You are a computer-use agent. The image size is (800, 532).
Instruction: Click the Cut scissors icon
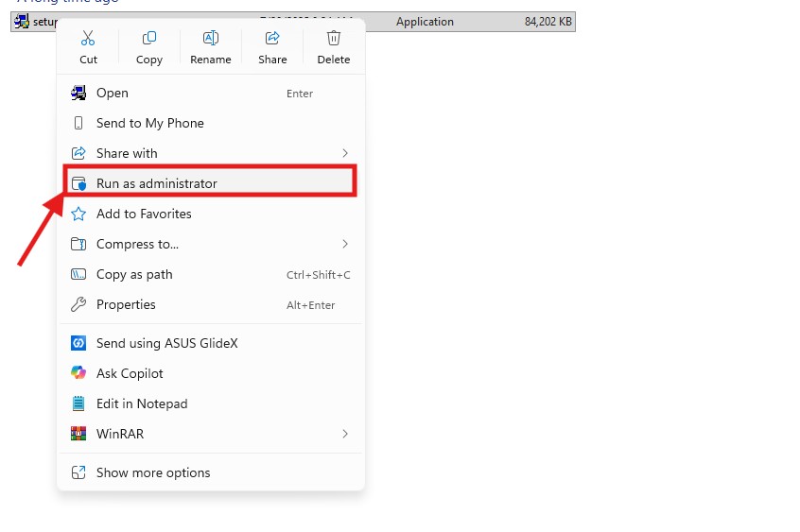point(88,38)
